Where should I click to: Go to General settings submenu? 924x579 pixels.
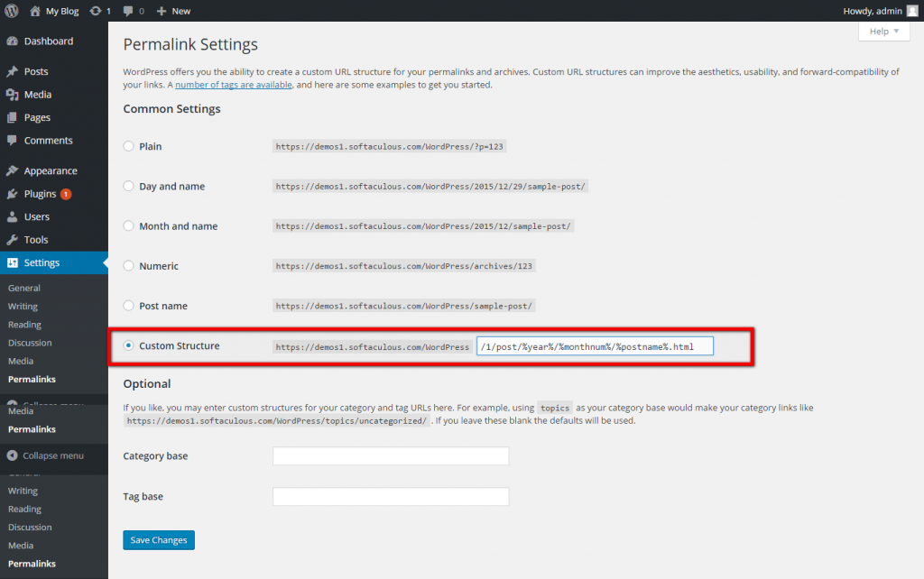coord(24,289)
